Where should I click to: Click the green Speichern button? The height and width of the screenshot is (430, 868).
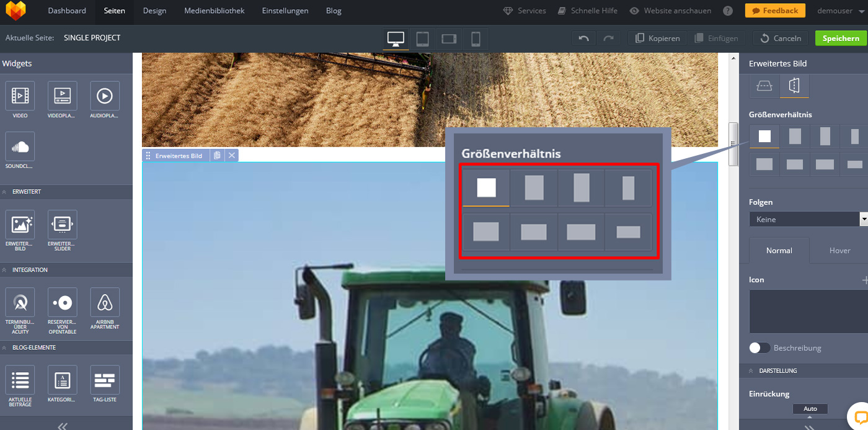click(841, 38)
